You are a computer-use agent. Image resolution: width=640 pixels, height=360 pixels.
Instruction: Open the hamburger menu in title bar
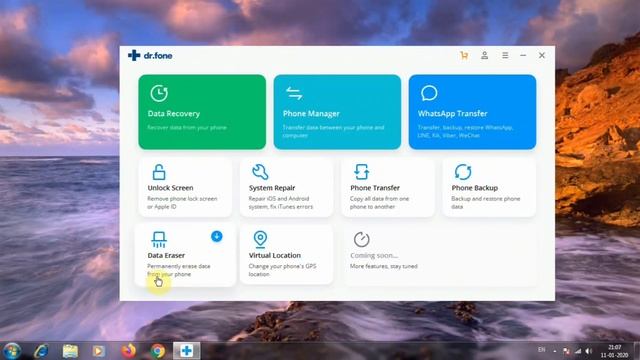tap(505, 56)
